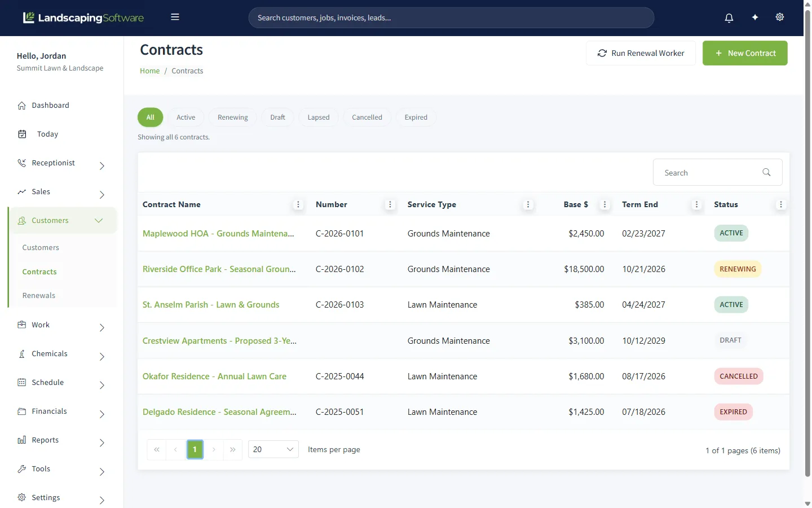Screen dimensions: 812x508
Task: Open Term End column options menu
Action: coord(697,205)
